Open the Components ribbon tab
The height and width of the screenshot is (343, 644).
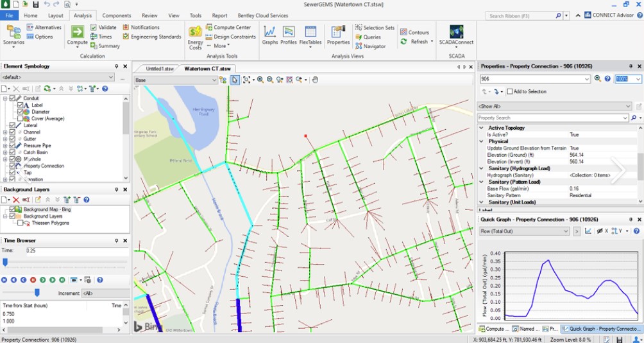tap(117, 15)
